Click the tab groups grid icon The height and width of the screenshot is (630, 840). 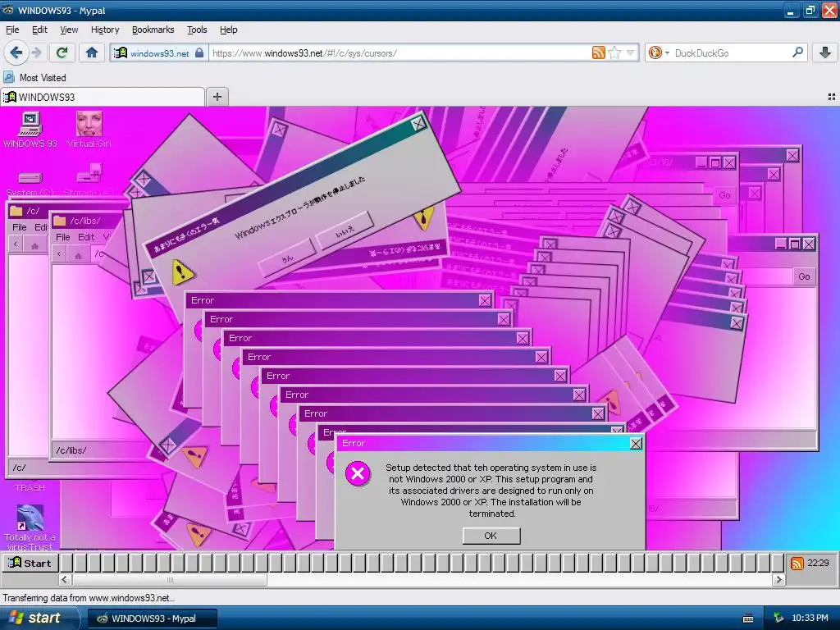click(x=832, y=97)
